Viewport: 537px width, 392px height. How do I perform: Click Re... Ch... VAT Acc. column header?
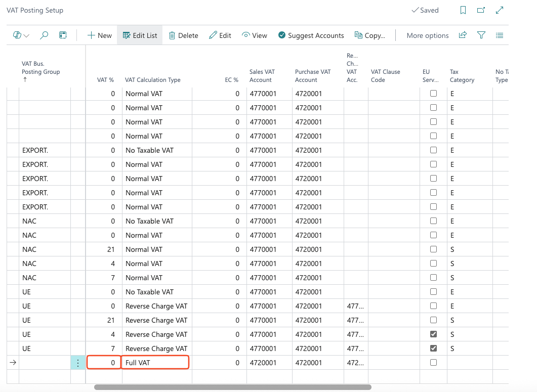(352, 67)
